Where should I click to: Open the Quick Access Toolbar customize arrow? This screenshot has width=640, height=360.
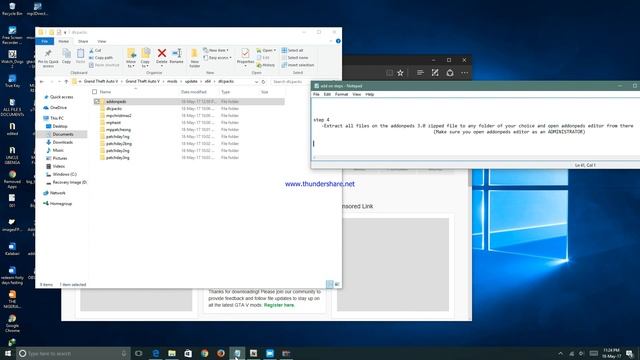[65, 32]
